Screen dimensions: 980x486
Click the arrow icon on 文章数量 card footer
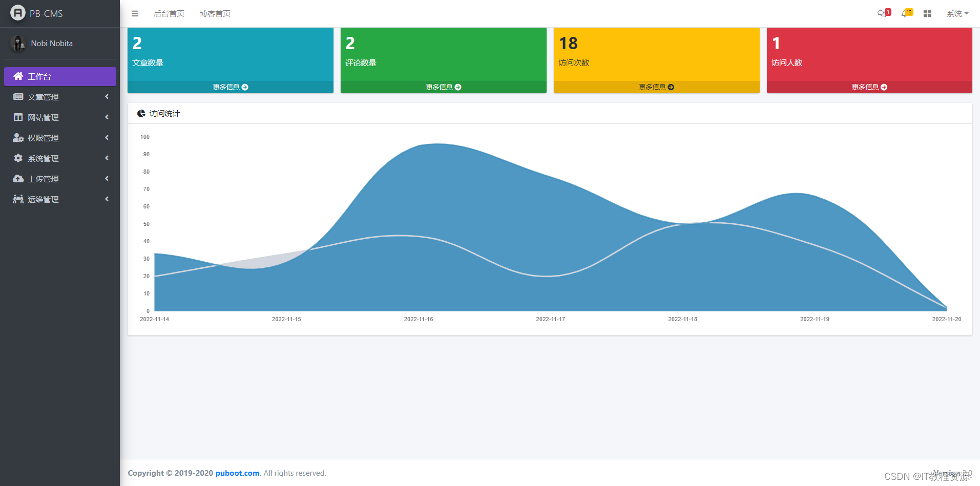[x=245, y=87]
